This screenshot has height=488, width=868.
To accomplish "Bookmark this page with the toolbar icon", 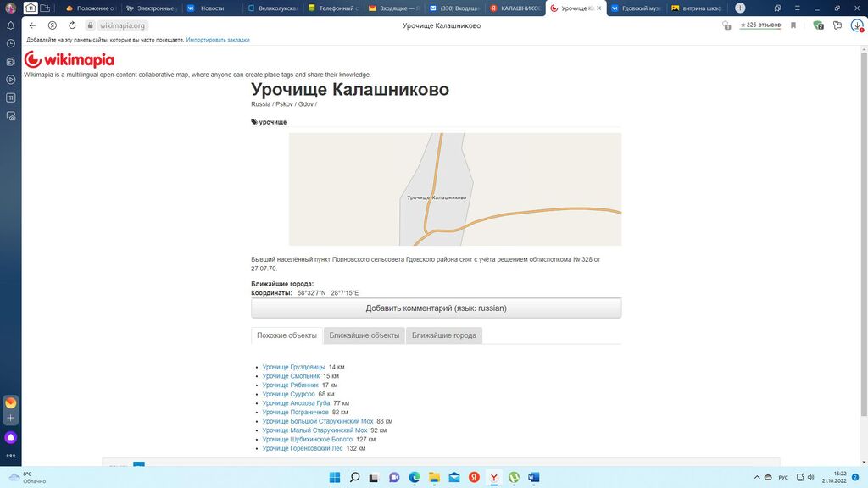I will [793, 25].
